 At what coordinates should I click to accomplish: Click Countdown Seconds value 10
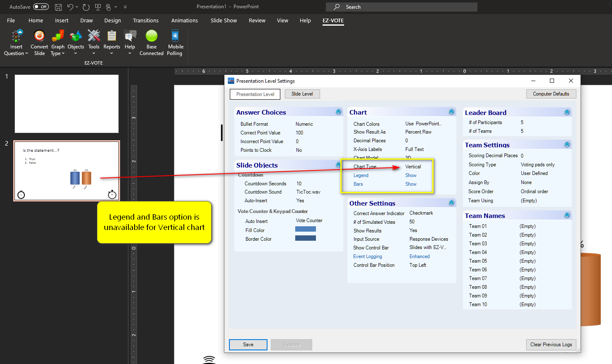coord(299,184)
